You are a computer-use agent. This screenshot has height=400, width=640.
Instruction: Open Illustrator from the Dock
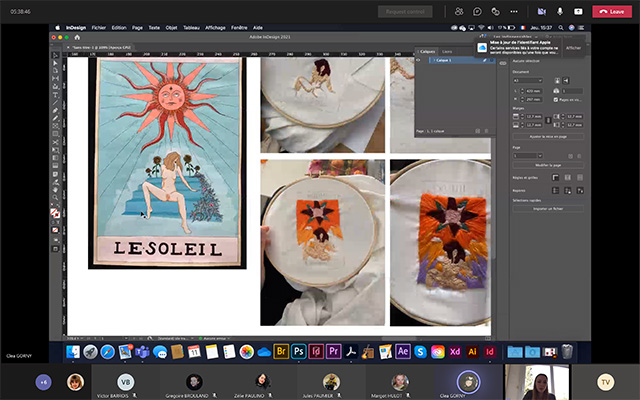tap(473, 351)
